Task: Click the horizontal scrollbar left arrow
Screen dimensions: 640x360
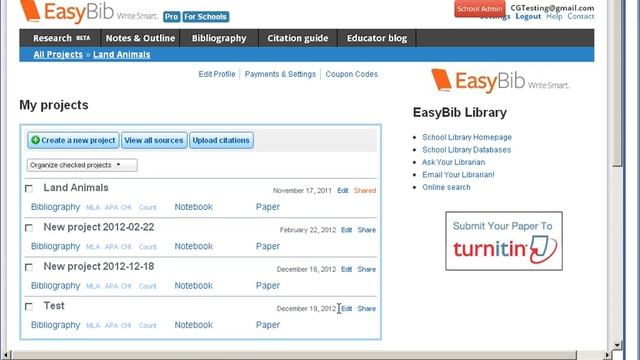Action: pos(5,355)
